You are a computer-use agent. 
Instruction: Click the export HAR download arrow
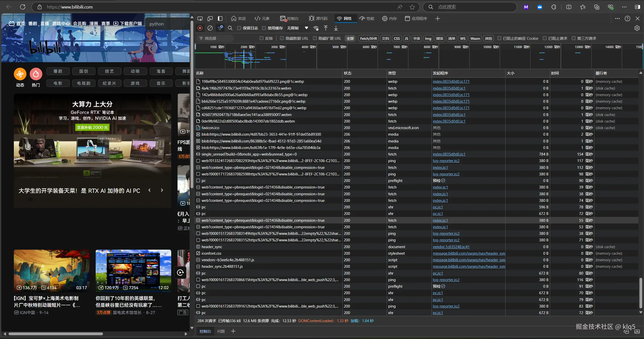336,28
